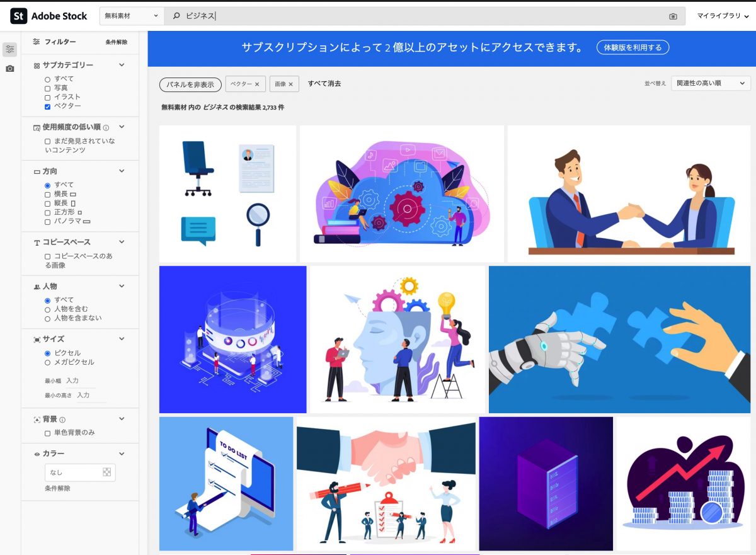Viewport: 756px width, 555px height.
Task: Click info icon next to 使用頻度の低い順
Action: [x=106, y=127]
